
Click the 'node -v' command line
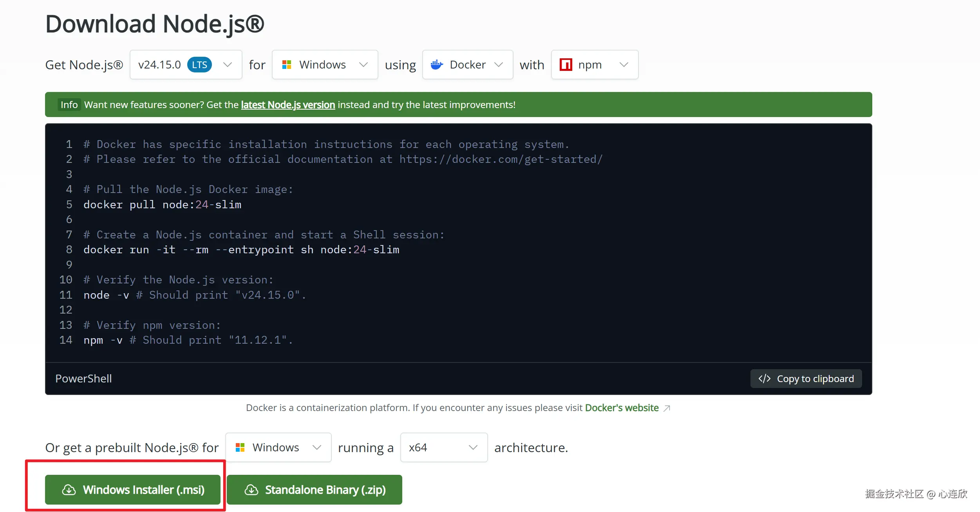tap(195, 295)
